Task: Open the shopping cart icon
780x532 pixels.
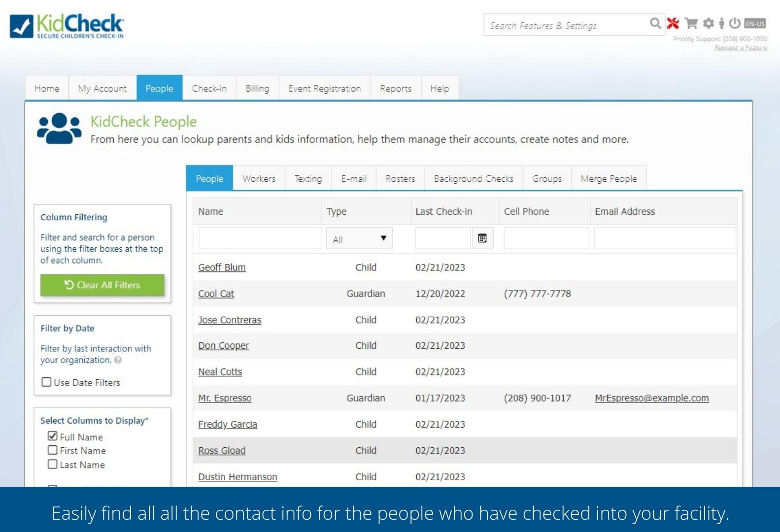Action: point(691,23)
